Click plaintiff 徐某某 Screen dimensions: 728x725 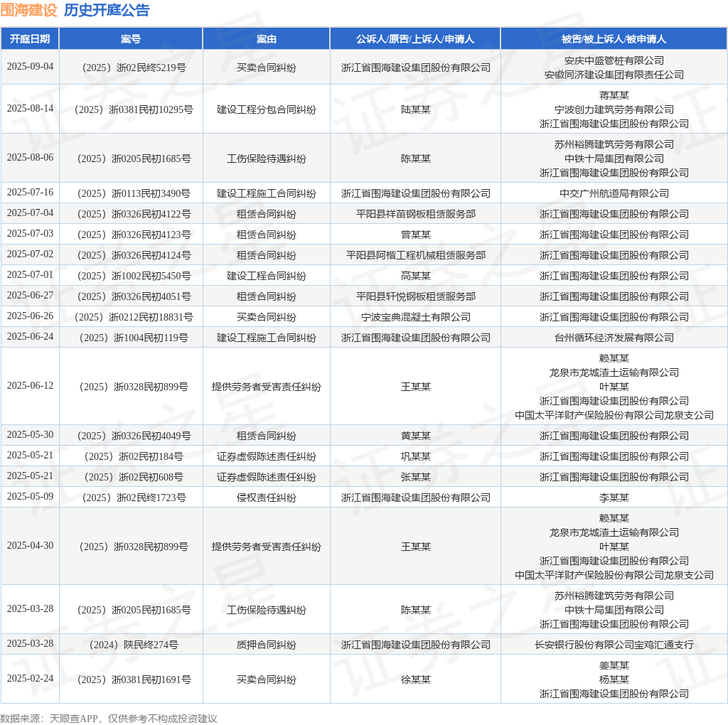click(x=415, y=680)
